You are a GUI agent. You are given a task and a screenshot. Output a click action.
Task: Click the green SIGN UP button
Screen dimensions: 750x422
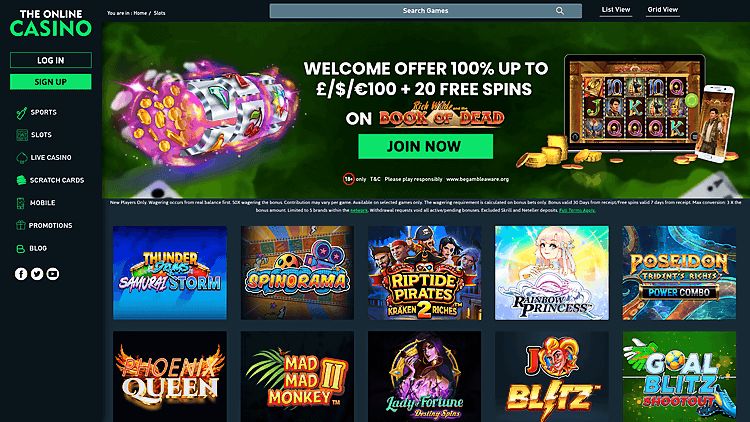click(51, 82)
